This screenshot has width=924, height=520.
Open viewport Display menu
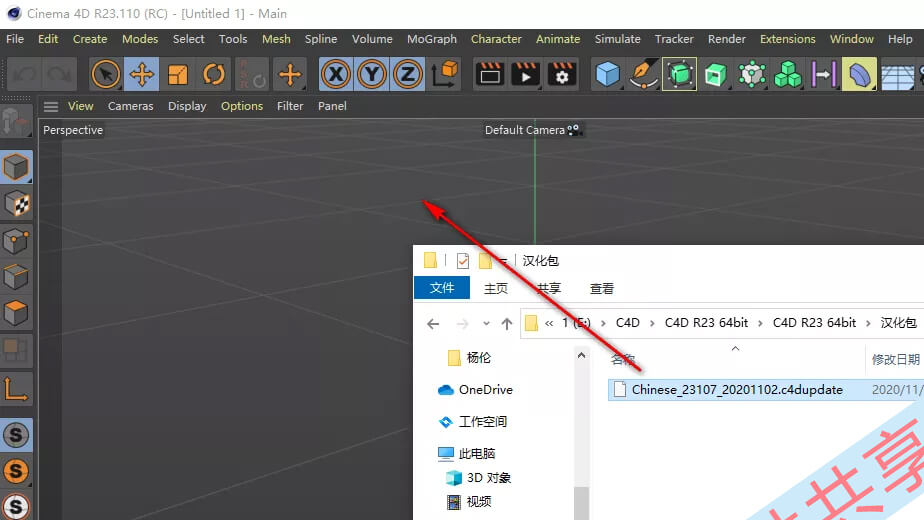pyautogui.click(x=187, y=106)
